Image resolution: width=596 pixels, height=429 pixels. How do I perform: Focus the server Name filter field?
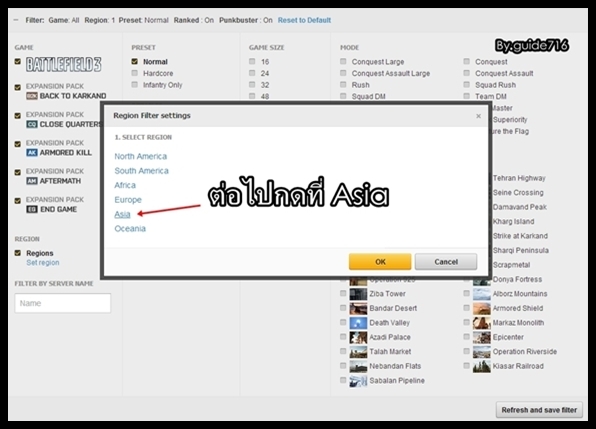[x=63, y=303]
